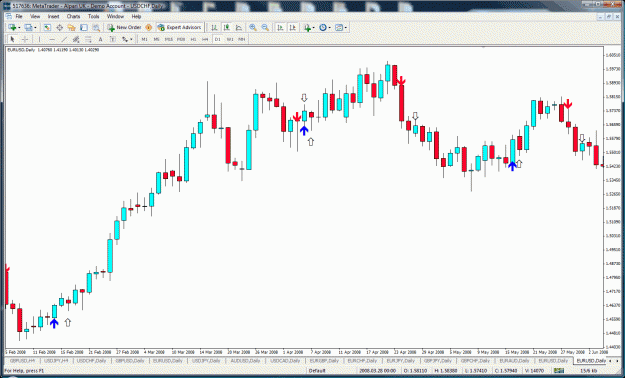Select the Trendline drawing tool
Image resolution: width=625 pixels, height=378 pixels.
[64, 39]
